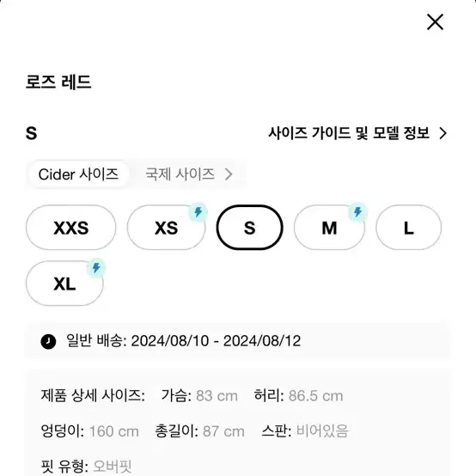Click the 일반 배송 delivery date banner

238,341
